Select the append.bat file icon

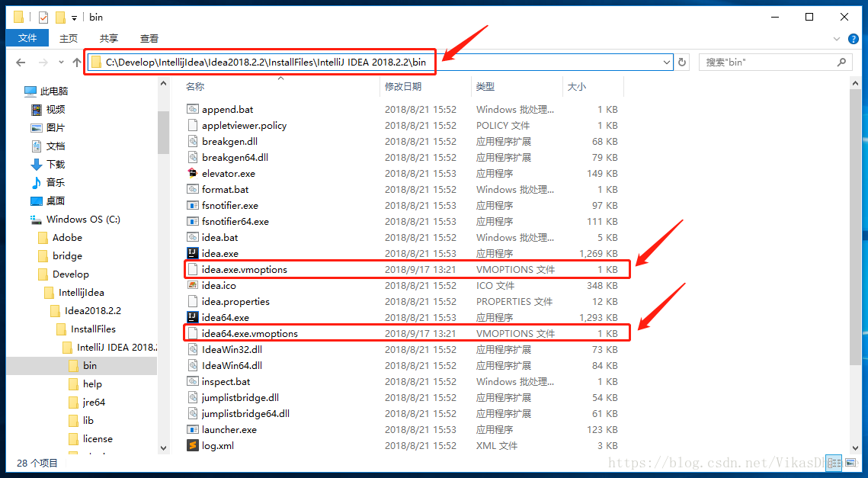coord(193,109)
